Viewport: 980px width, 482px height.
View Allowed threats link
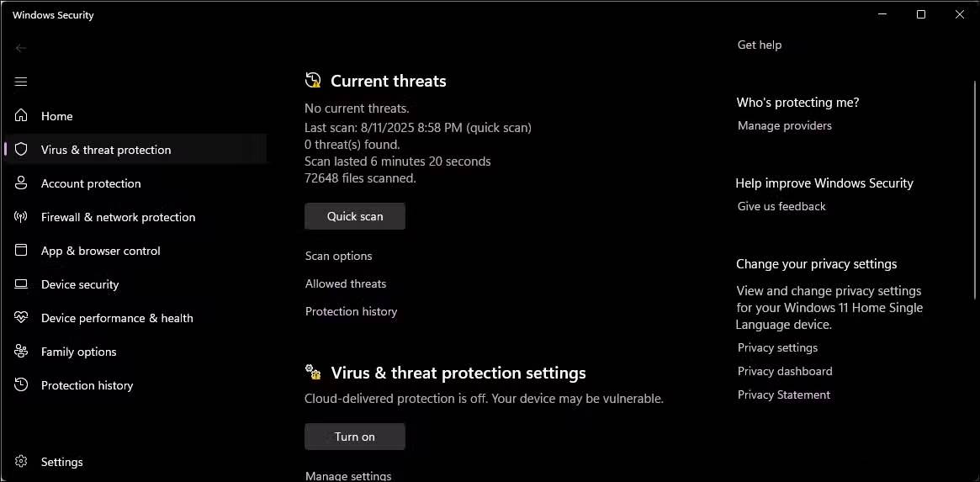[x=346, y=283]
